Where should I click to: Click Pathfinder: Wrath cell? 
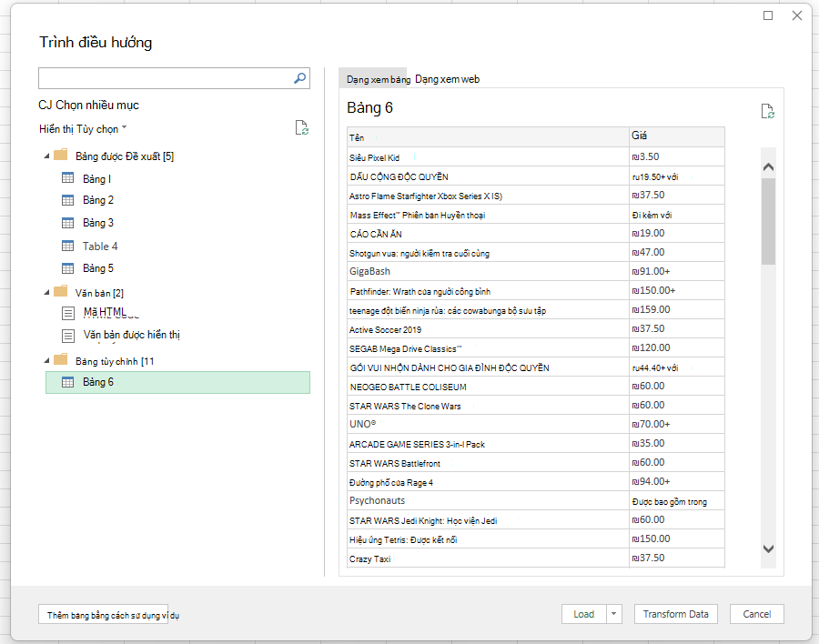click(488, 291)
